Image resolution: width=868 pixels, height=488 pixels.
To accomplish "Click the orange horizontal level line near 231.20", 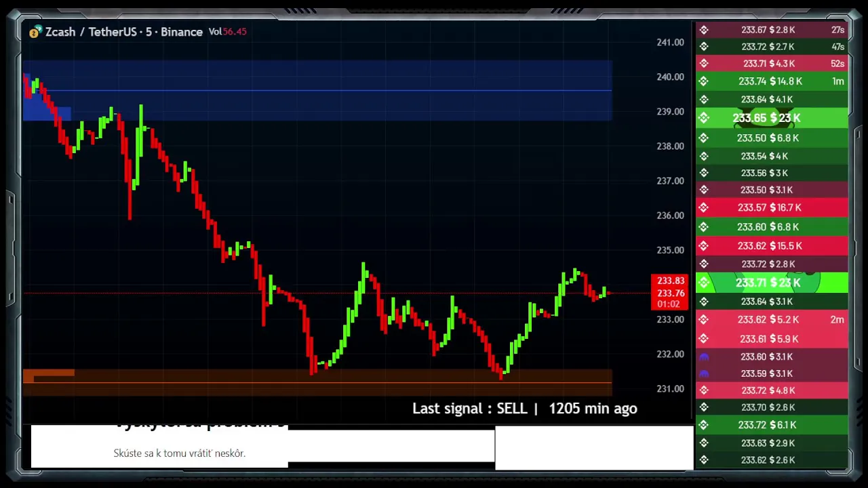I will (317, 382).
